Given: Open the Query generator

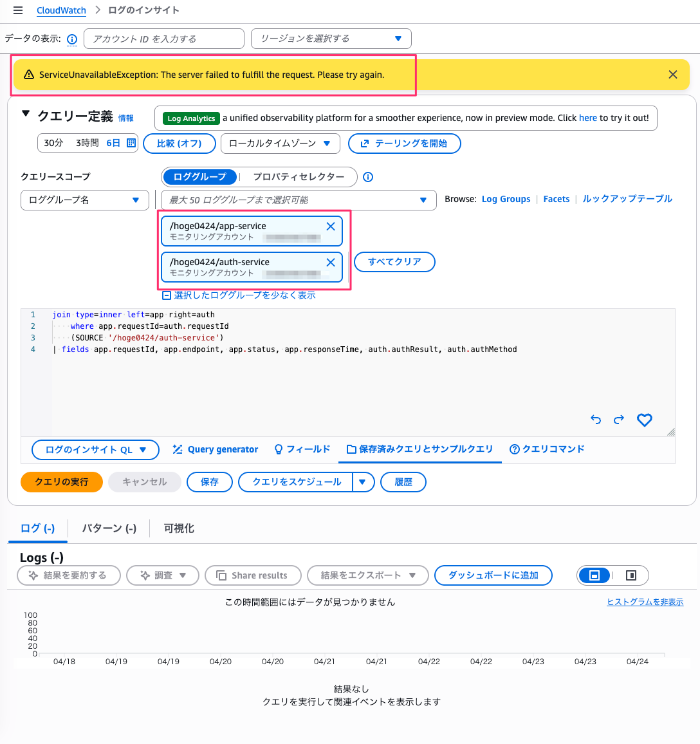Looking at the screenshot, I should pos(215,449).
